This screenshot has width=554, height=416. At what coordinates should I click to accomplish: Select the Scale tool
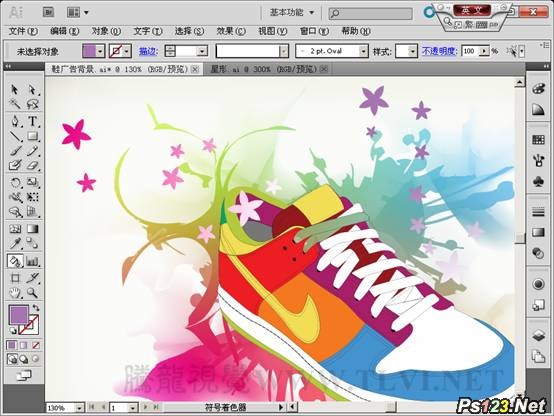click(33, 182)
